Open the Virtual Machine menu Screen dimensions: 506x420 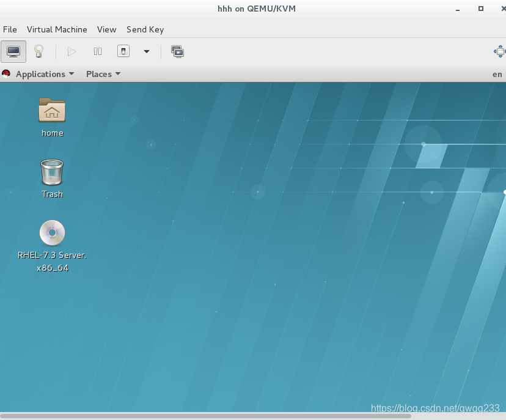coord(57,30)
